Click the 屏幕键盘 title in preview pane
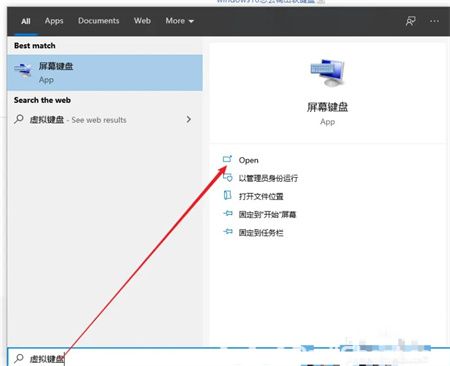 pos(327,107)
